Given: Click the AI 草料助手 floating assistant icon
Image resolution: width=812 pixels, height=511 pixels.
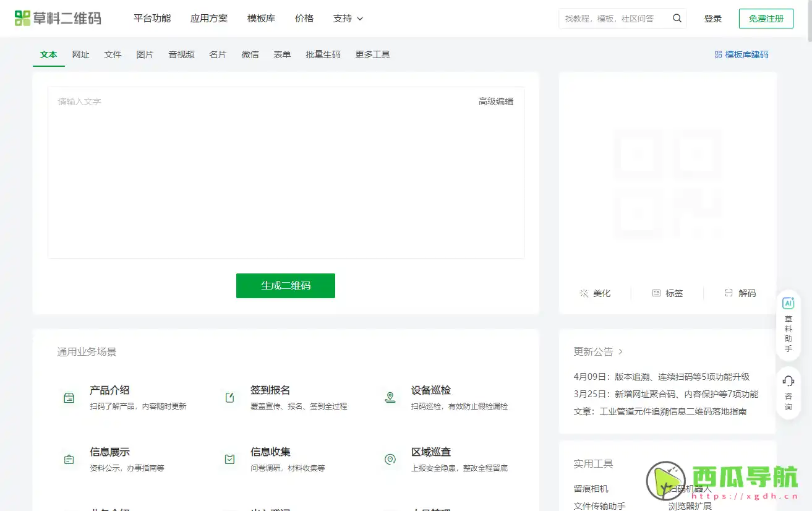Looking at the screenshot, I should click(x=788, y=303).
